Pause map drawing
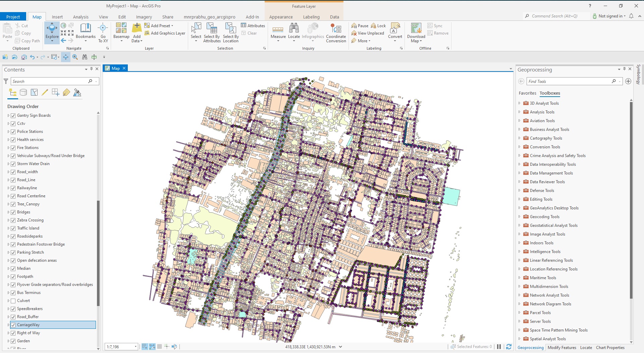The height and width of the screenshot is (353, 644). [499, 347]
